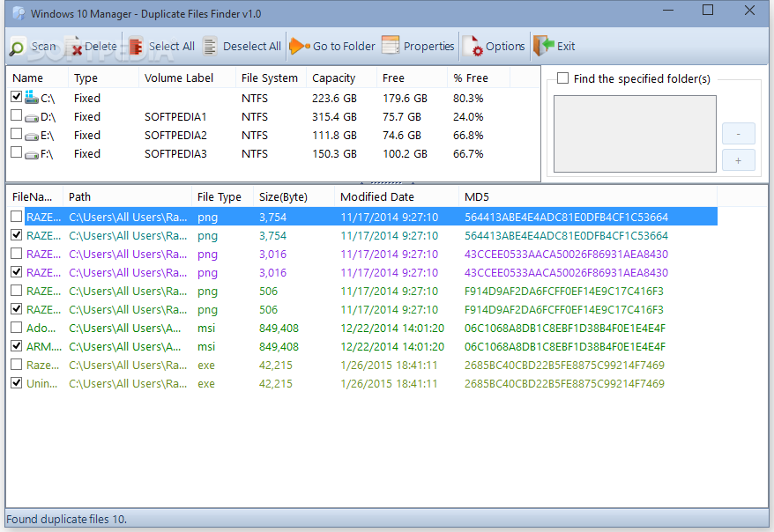Sort results by File Type header
The height and width of the screenshot is (532, 774).
tap(223, 196)
